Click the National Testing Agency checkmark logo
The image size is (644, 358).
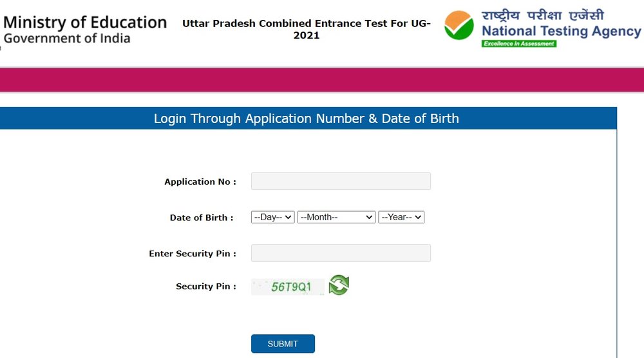click(459, 25)
